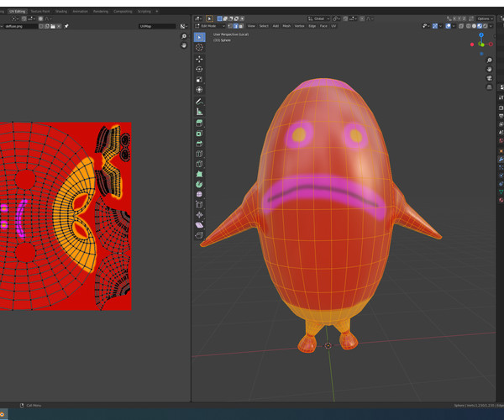
Task: Select the Cursor tool in viewport toolbar
Action: (x=199, y=48)
